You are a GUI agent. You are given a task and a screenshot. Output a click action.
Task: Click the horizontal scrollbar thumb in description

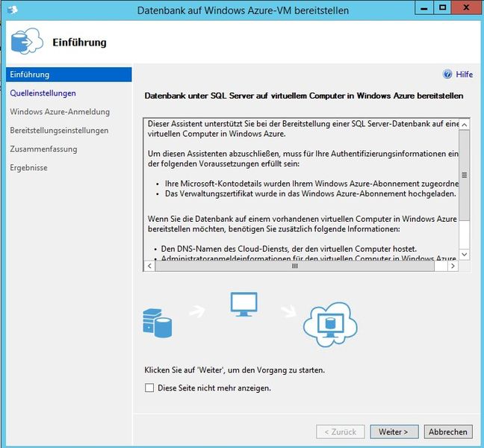click(294, 266)
